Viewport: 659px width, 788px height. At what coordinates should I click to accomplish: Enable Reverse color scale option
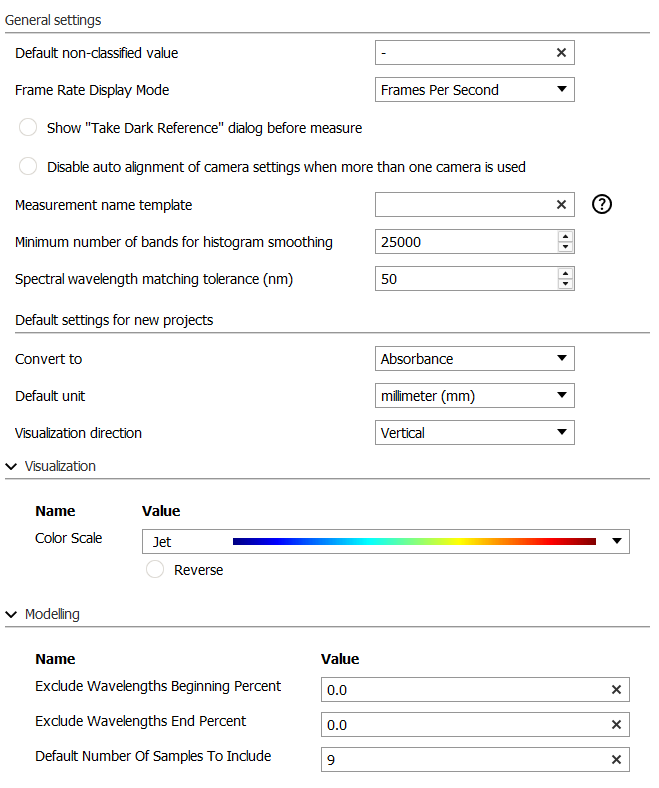[x=155, y=570]
